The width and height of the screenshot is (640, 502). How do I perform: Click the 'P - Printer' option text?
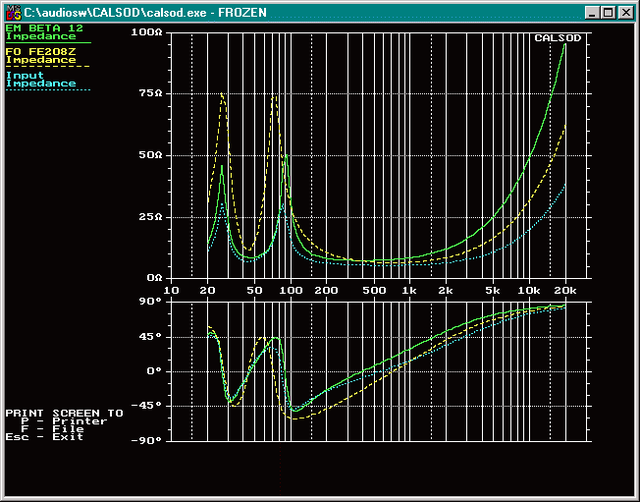pyautogui.click(x=64, y=421)
